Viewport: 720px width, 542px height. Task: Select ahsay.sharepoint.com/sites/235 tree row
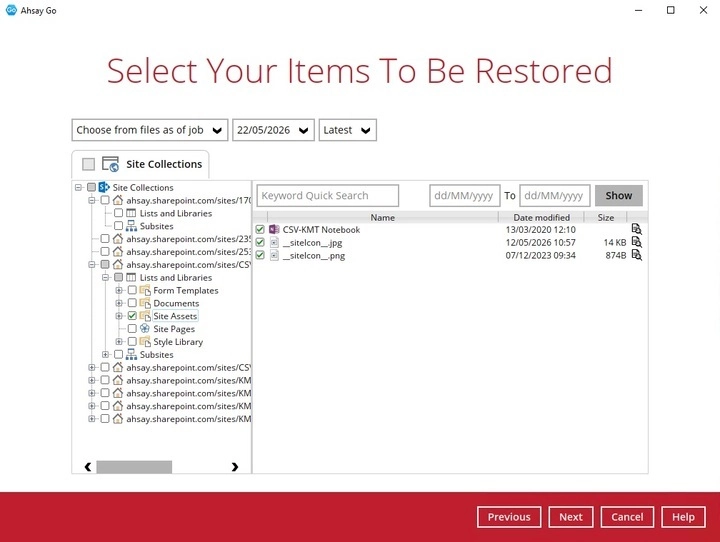[189, 239]
